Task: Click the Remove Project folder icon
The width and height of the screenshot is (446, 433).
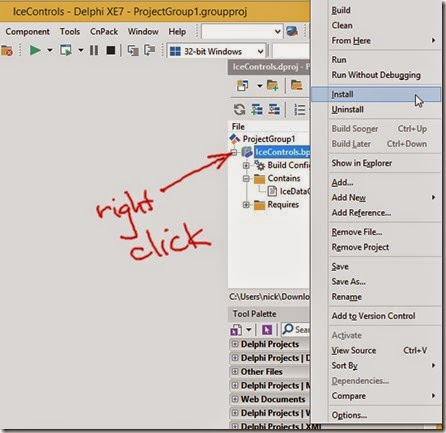Action: [x=296, y=86]
